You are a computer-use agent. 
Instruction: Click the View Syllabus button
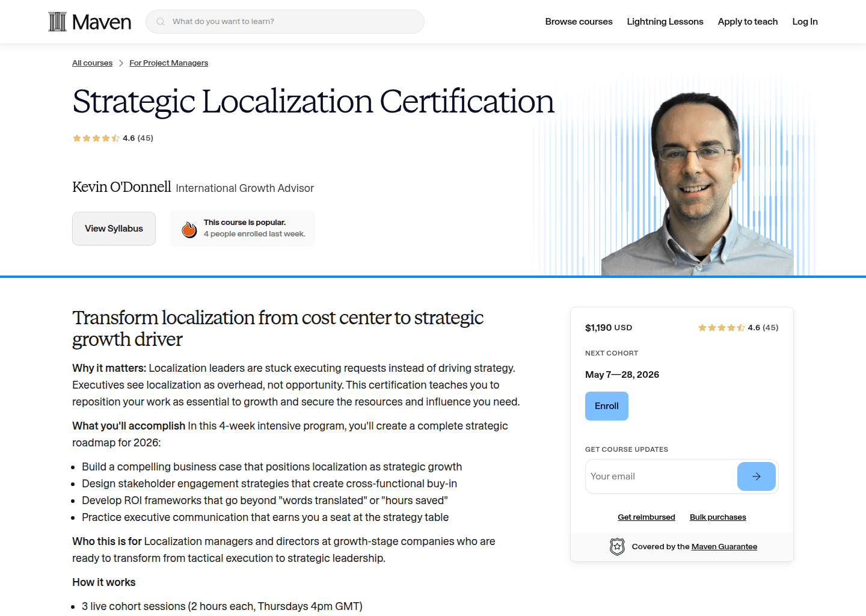pos(114,229)
